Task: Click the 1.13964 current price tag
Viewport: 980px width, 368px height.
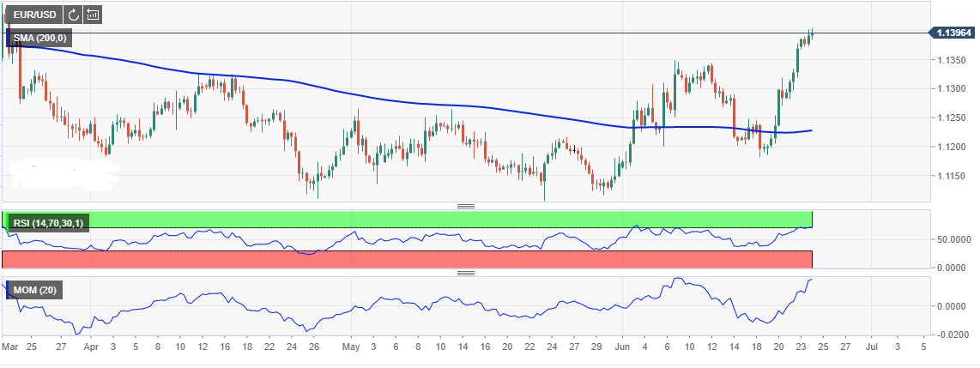Action: point(954,33)
